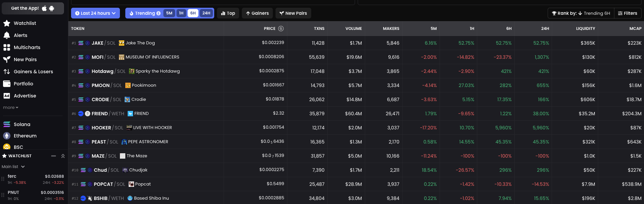This screenshot has height=204, width=644.
Task: Open Multicharts grid icon
Action: tap(7, 47)
